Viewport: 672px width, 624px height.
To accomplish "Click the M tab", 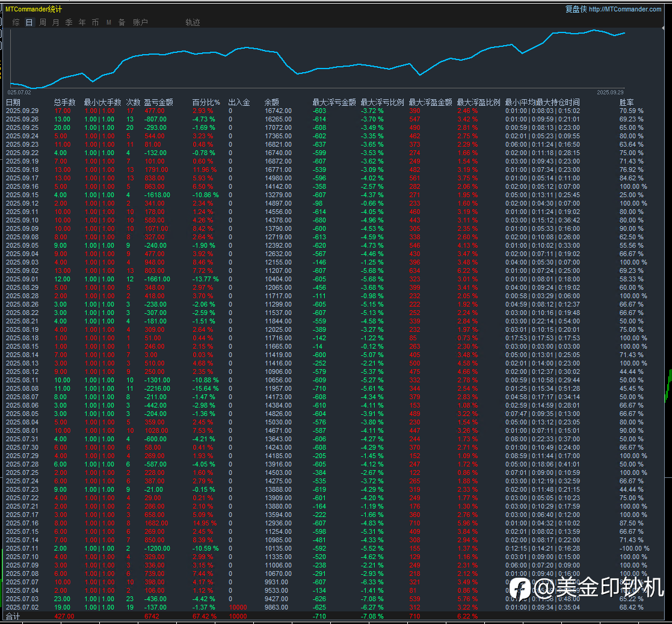I will pyautogui.click(x=109, y=22).
